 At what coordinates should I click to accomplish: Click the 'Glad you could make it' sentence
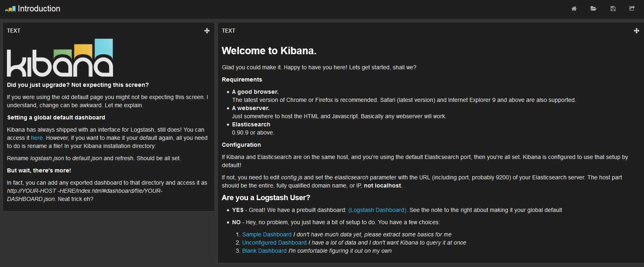click(319, 67)
